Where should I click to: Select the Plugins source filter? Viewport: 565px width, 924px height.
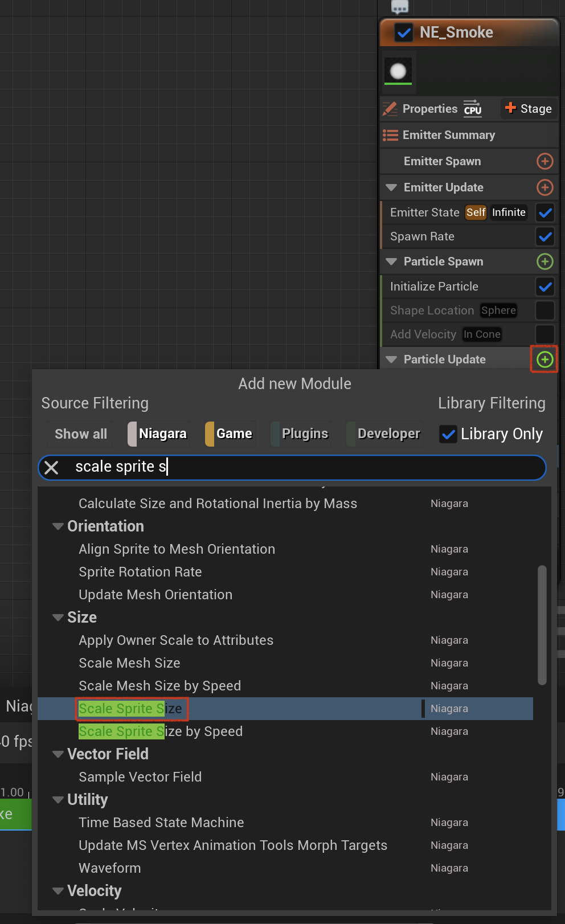coord(300,434)
